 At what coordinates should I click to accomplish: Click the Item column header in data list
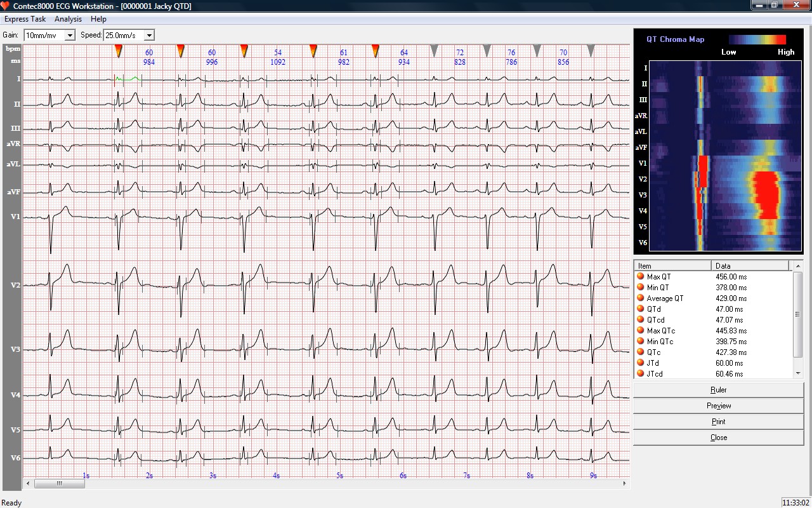point(672,266)
